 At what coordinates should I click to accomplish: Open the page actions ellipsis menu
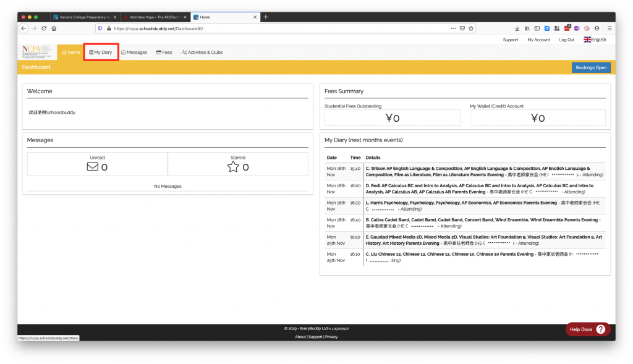[x=453, y=28]
